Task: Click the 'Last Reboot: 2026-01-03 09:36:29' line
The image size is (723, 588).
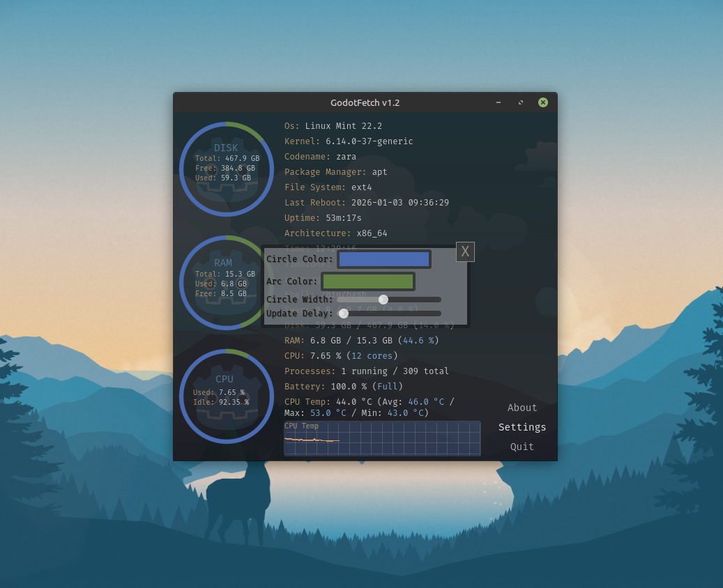Action: pyautogui.click(x=367, y=202)
